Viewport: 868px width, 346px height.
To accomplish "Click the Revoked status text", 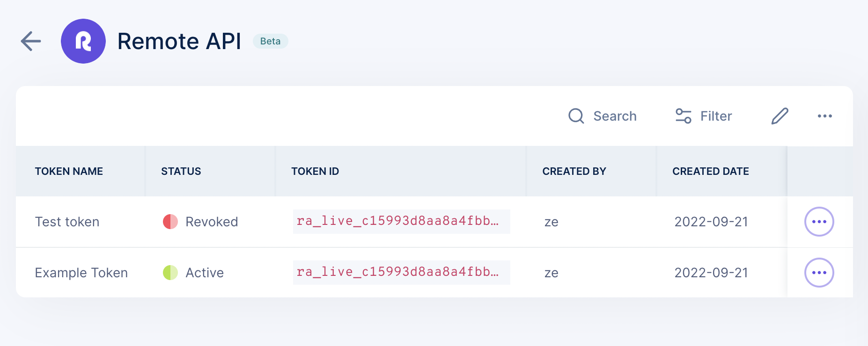I will (212, 222).
